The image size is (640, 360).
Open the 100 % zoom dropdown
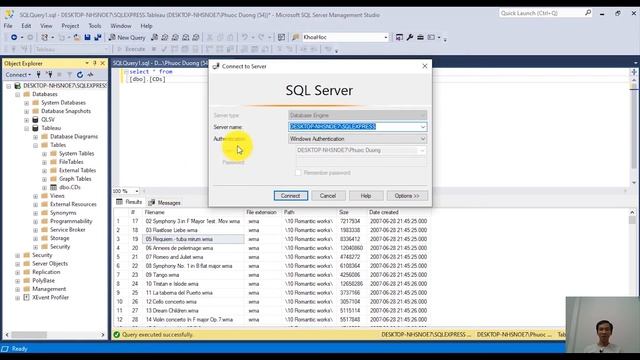(x=137, y=191)
